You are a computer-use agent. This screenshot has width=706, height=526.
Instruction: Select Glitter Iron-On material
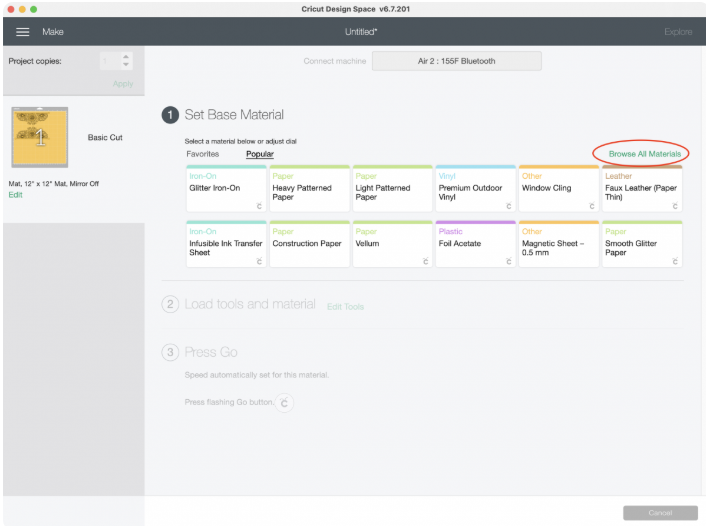226,189
